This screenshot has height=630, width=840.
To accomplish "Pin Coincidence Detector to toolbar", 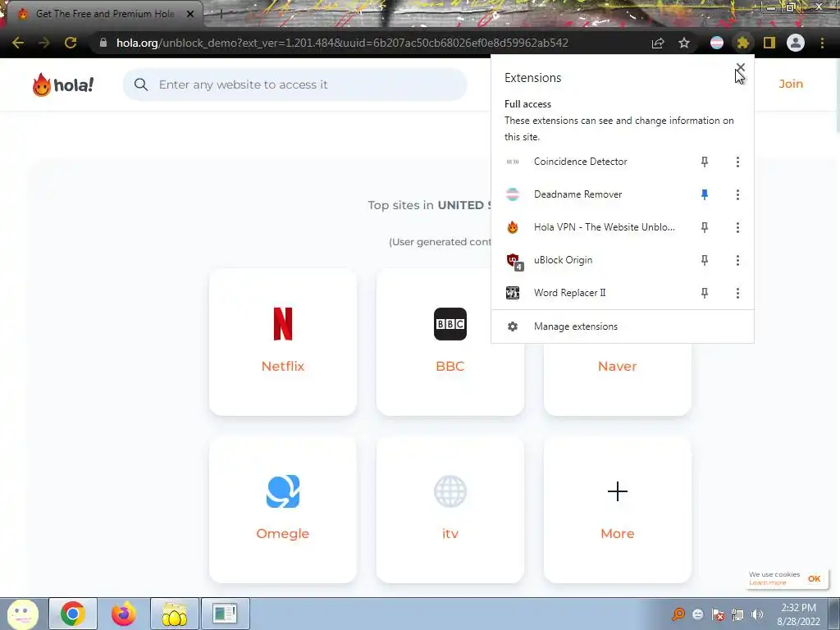I will [705, 162].
